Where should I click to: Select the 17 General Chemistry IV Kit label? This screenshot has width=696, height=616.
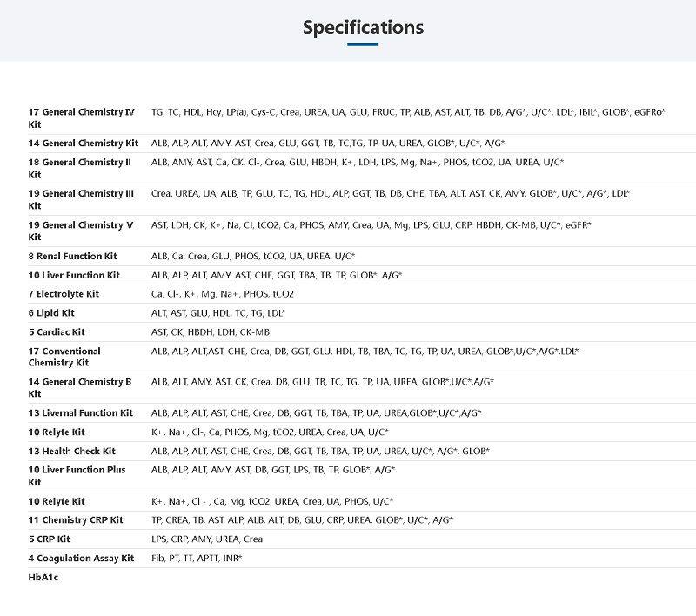81,117
